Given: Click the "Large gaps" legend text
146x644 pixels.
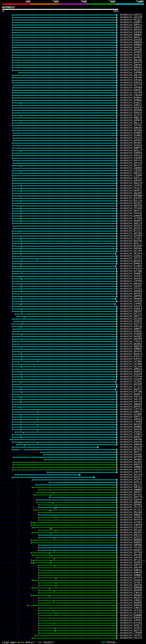Looking at the screenshot, I should tap(10, 642).
